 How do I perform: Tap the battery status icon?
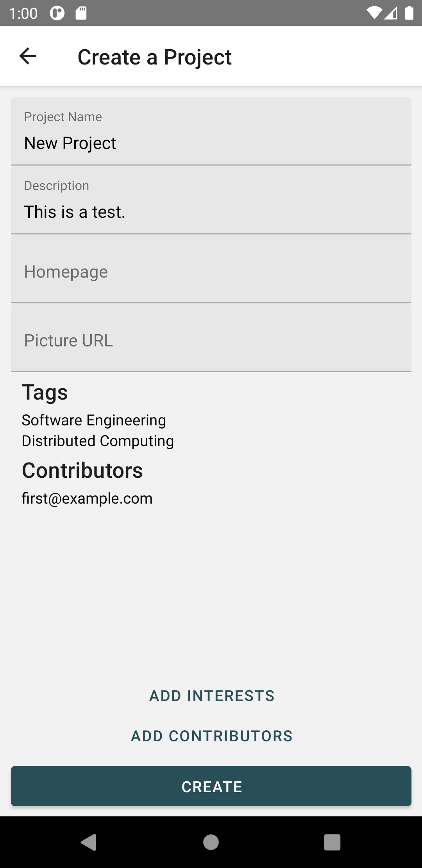[x=409, y=13]
